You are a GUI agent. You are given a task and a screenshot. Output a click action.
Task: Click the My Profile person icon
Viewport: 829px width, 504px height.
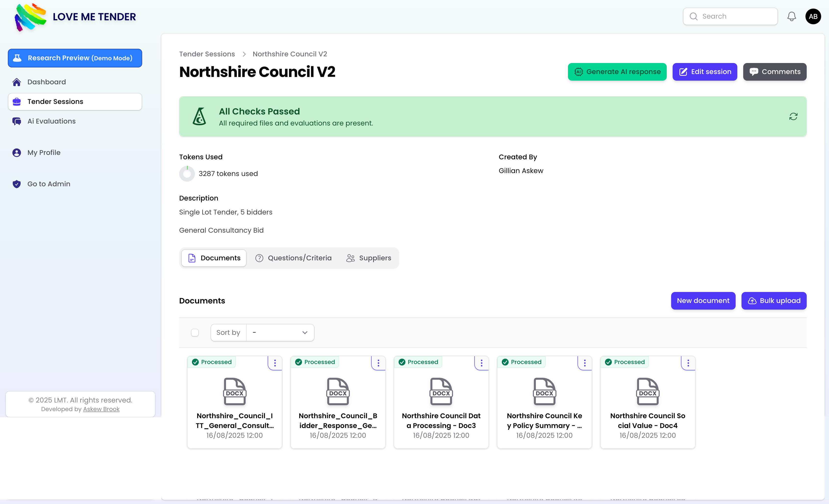[16, 153]
